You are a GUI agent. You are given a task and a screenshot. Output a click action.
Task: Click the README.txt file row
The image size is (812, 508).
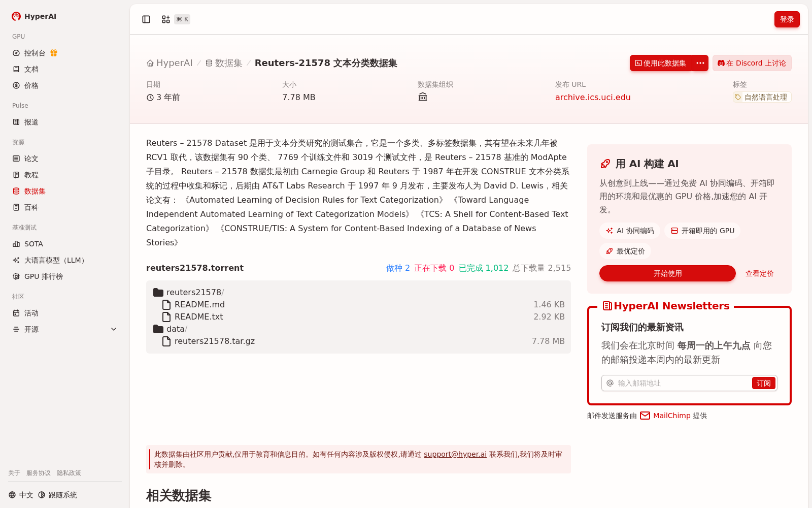pyautogui.click(x=358, y=316)
